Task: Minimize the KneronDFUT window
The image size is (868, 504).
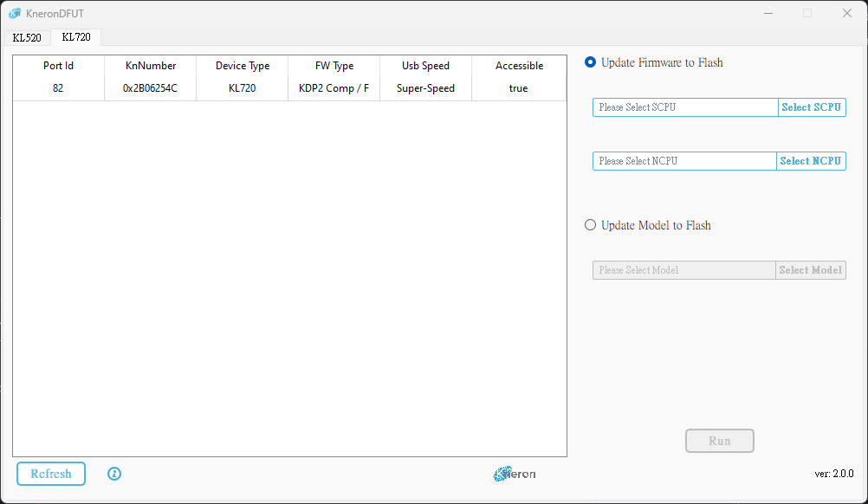Action: 768,13
